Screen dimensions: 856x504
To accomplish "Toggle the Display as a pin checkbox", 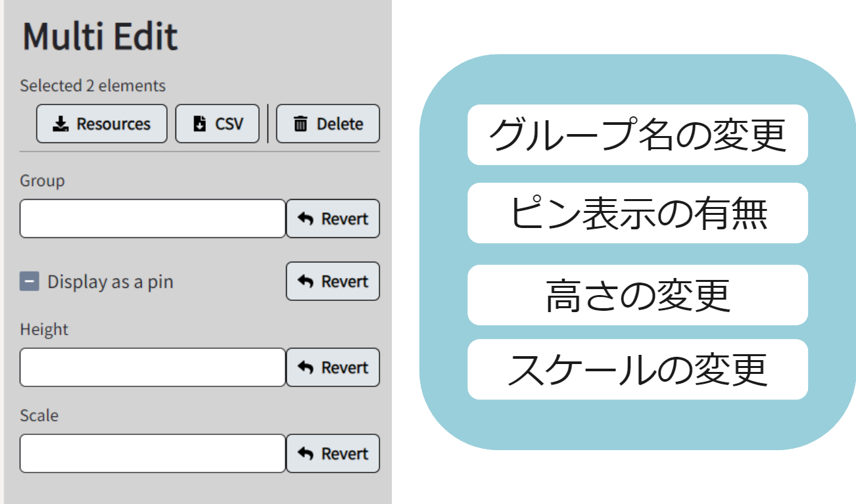I will (x=30, y=282).
